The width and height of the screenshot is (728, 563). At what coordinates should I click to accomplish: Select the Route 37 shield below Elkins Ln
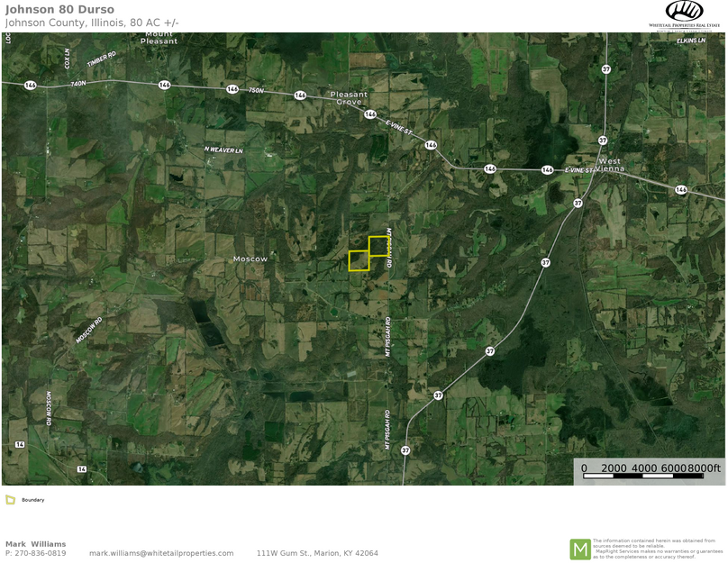605,68
